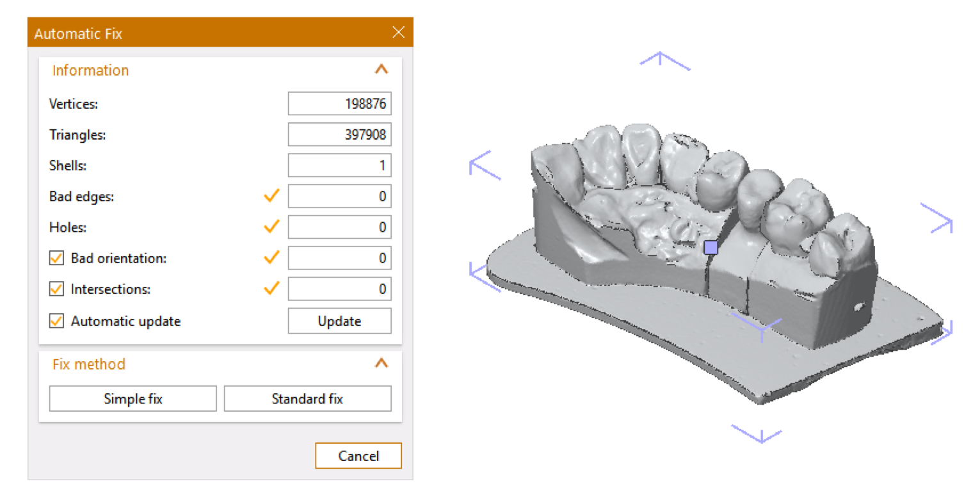
Task: Apply the Standard fix method
Action: click(307, 399)
